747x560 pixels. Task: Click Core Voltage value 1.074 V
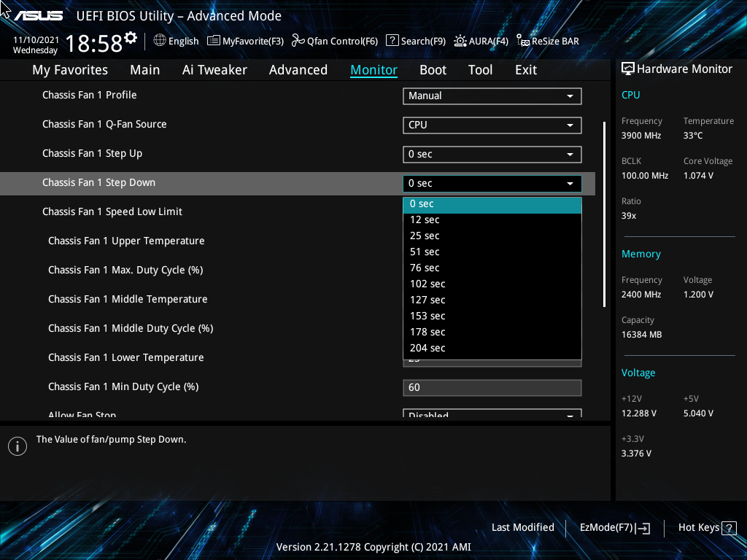click(698, 176)
